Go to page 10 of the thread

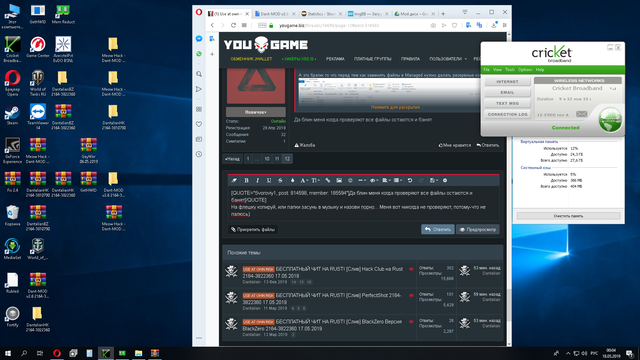pyautogui.click(x=267, y=159)
